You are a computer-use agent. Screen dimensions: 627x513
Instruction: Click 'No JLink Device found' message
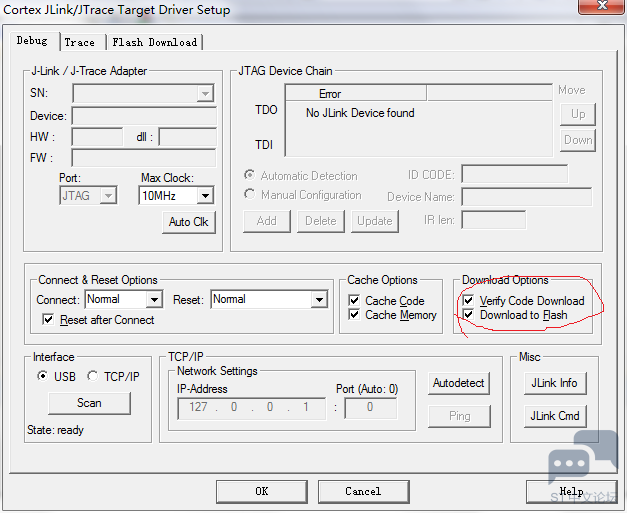(x=360, y=113)
